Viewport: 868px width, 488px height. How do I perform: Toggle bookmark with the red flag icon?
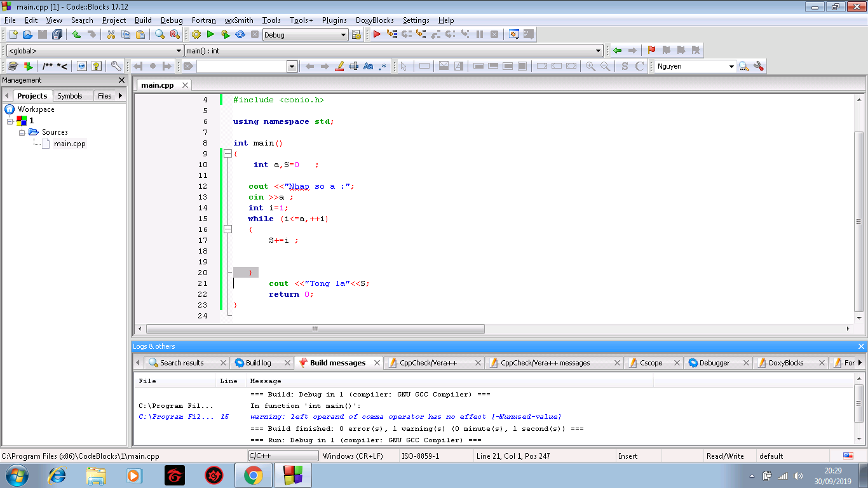(651, 50)
